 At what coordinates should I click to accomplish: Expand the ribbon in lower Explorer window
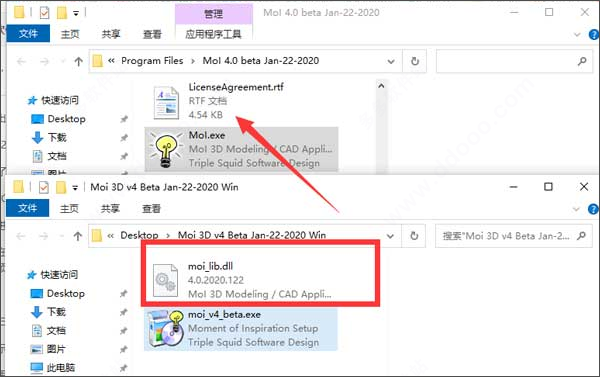(x=576, y=209)
